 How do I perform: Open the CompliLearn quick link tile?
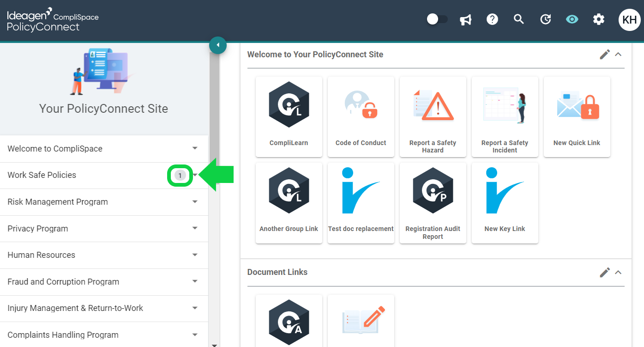click(289, 117)
